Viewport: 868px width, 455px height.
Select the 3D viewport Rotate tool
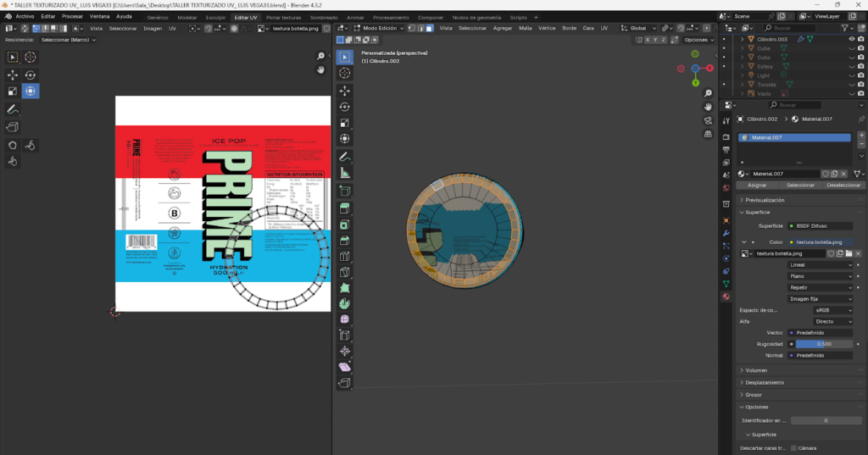345,107
